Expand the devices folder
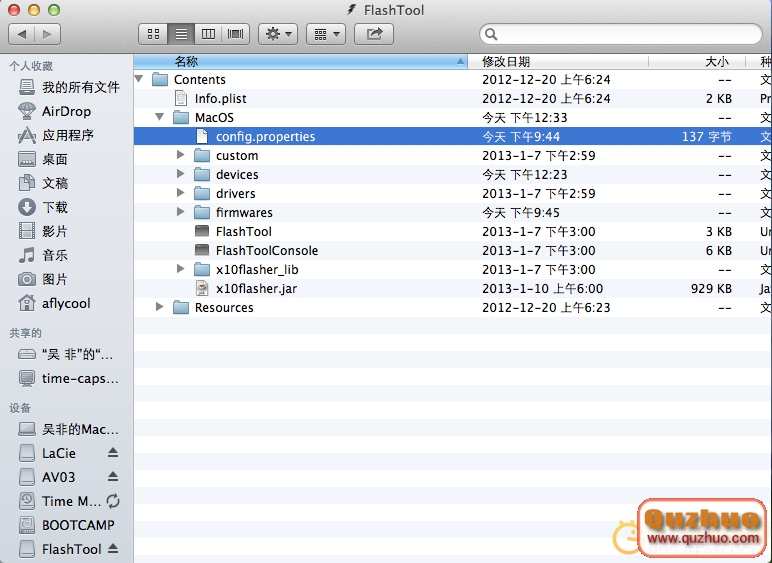 coord(181,174)
